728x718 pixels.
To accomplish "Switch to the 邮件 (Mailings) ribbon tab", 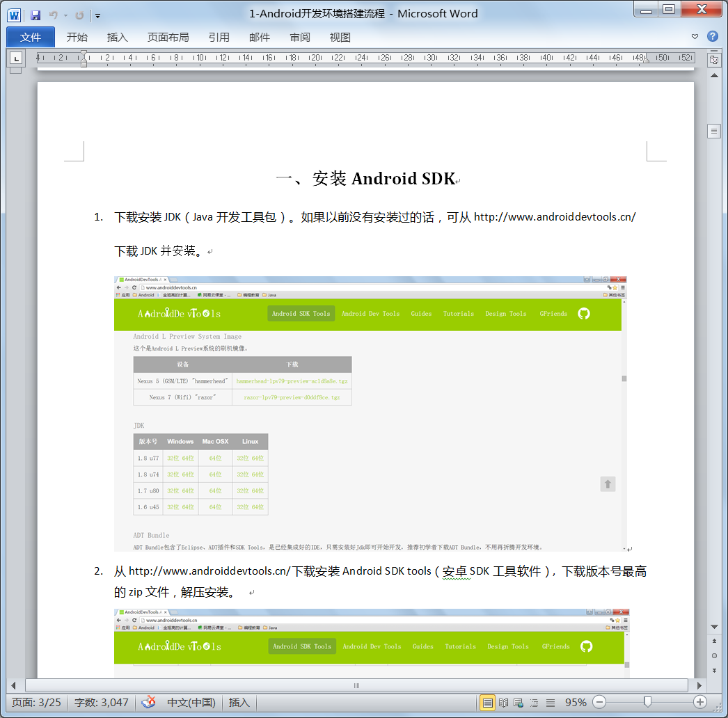I will [x=260, y=37].
